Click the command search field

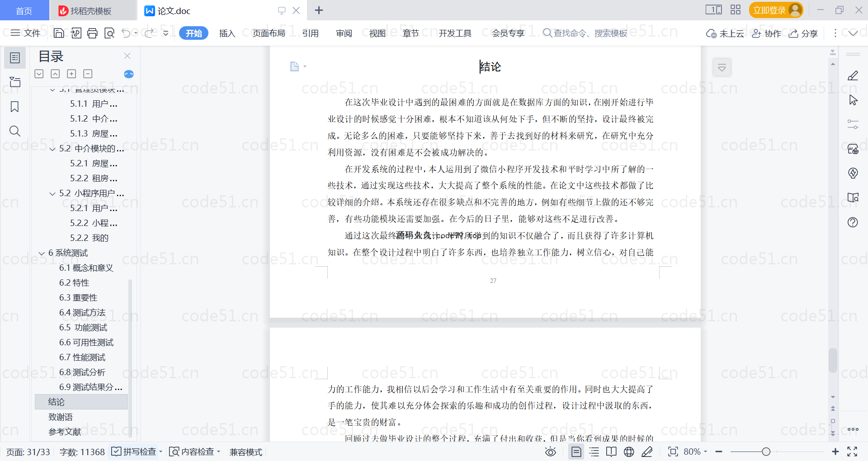tap(585, 33)
